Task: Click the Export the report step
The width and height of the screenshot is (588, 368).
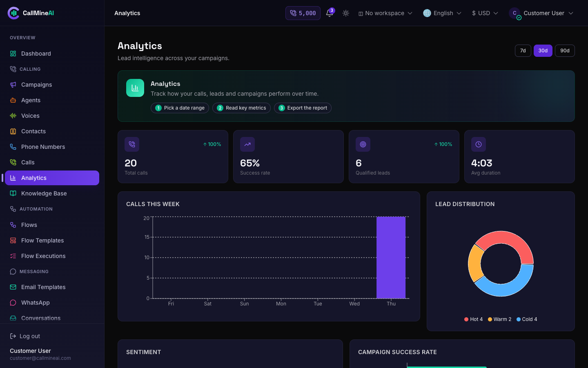Action: click(x=303, y=108)
